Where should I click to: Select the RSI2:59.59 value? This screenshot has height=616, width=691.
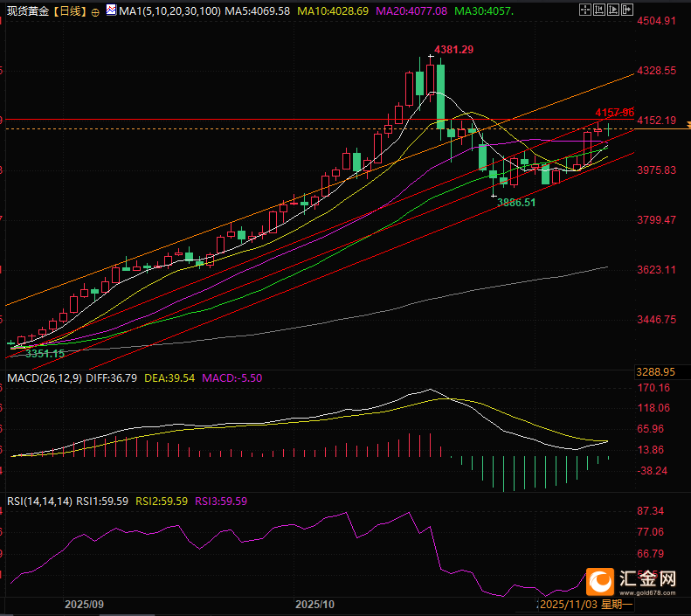coord(162,502)
